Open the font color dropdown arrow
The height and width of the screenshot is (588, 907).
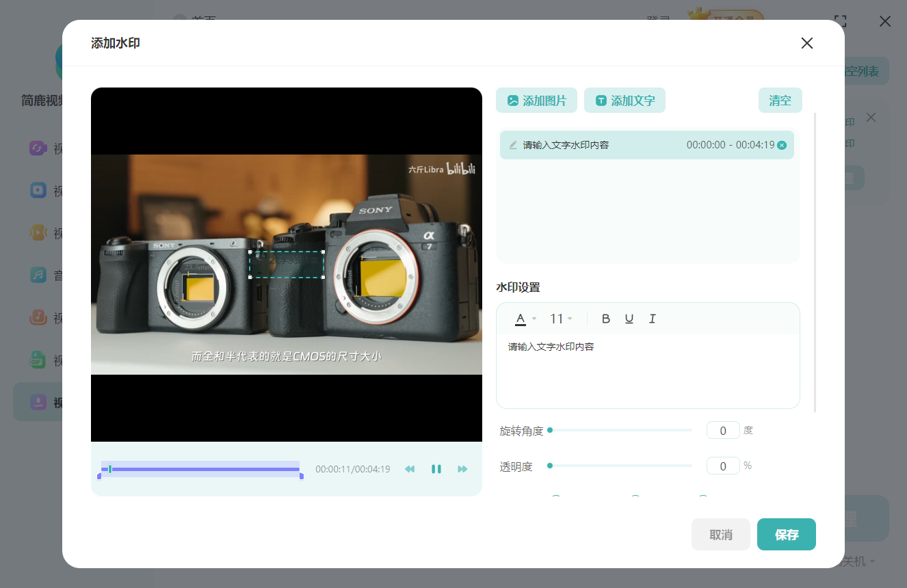534,319
